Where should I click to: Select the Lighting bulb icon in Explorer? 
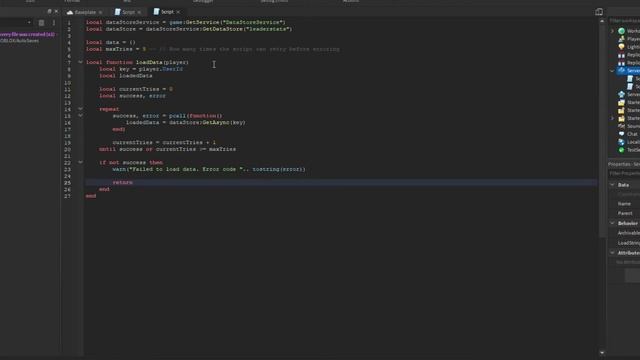tap(621, 47)
